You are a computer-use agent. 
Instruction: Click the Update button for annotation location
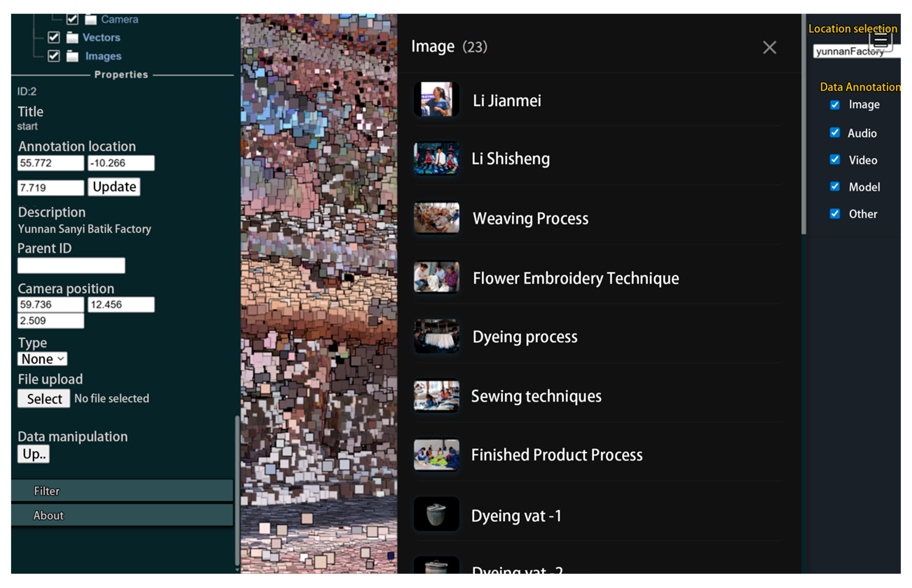[x=114, y=187]
